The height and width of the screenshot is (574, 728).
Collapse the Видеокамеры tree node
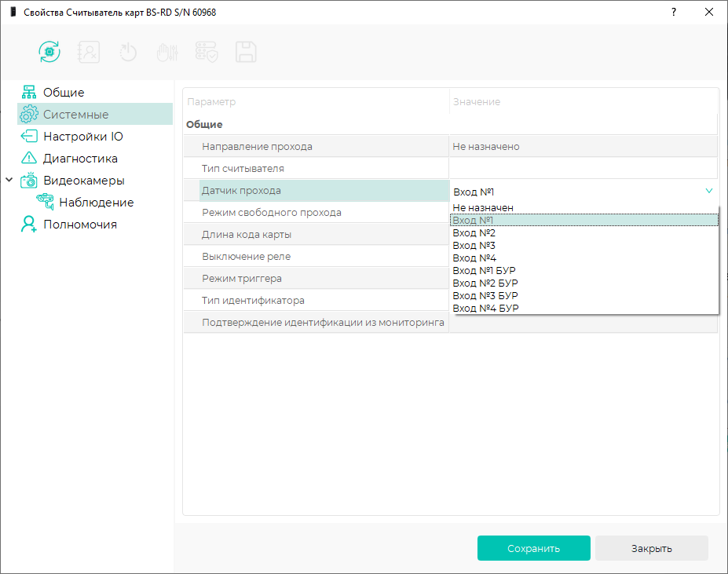point(9,180)
